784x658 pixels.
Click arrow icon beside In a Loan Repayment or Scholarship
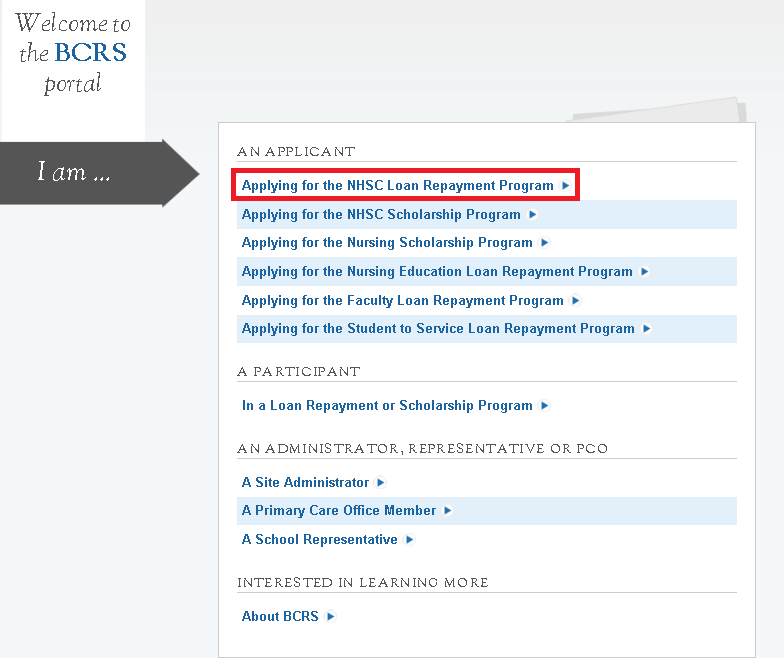point(544,406)
